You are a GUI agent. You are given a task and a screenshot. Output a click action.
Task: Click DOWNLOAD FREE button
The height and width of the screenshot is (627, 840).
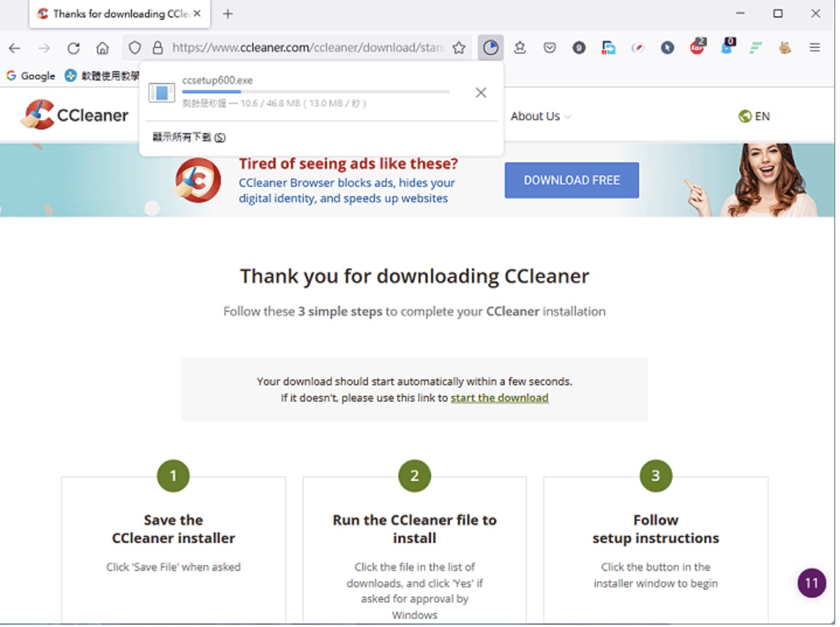pyautogui.click(x=571, y=180)
